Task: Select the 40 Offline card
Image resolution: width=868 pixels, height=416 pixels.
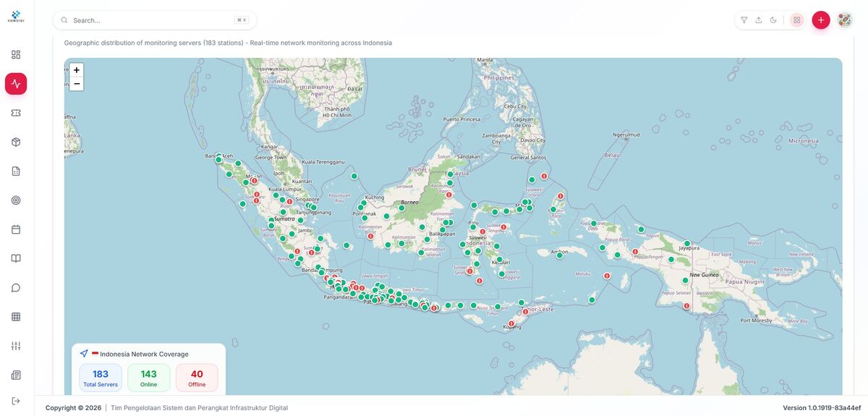Action: pos(197,378)
